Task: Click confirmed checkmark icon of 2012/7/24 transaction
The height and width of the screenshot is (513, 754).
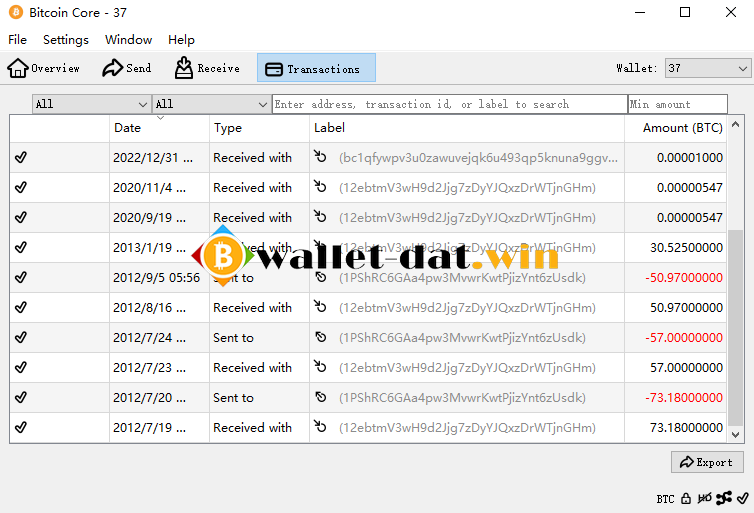Action: pyautogui.click(x=21, y=338)
